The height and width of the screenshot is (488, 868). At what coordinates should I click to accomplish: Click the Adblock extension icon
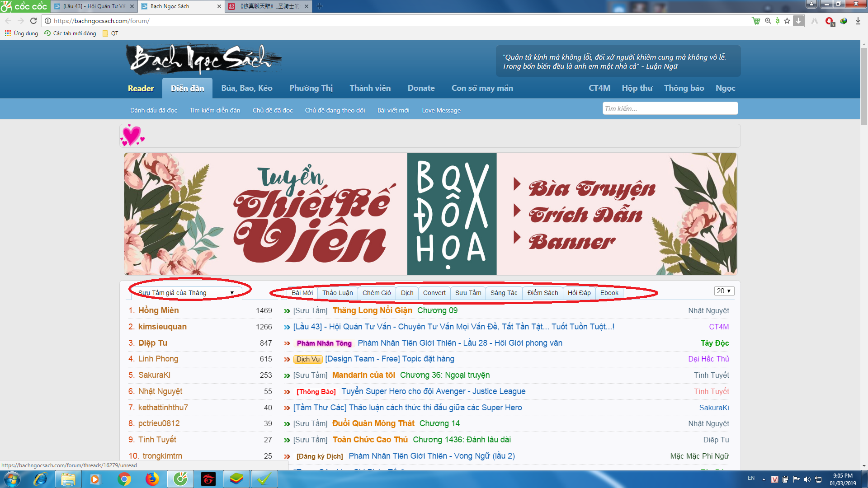click(829, 21)
